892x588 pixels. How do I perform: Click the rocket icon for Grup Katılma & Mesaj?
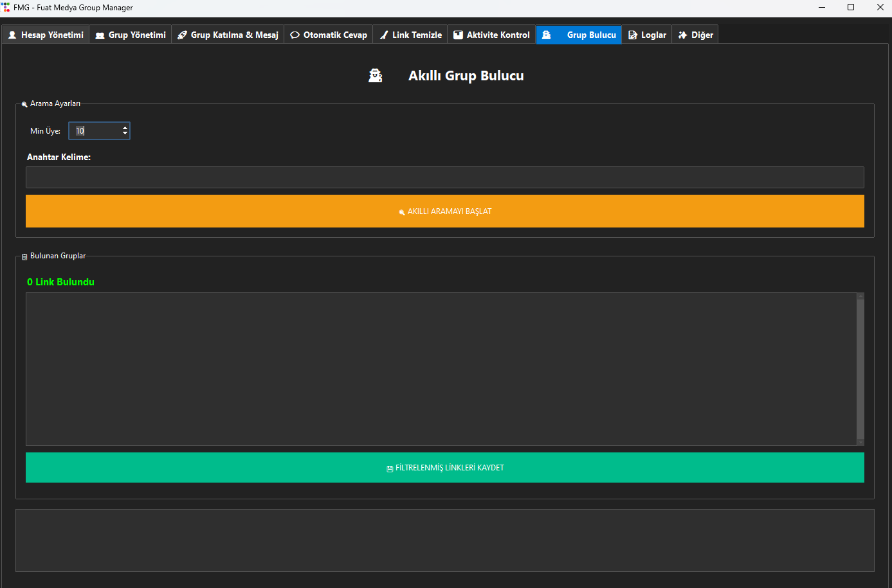[183, 35]
